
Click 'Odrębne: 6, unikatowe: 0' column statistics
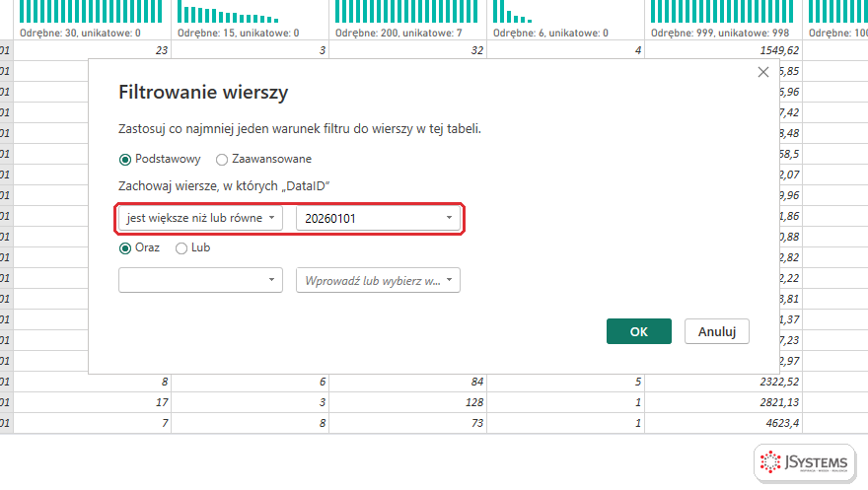(x=550, y=34)
